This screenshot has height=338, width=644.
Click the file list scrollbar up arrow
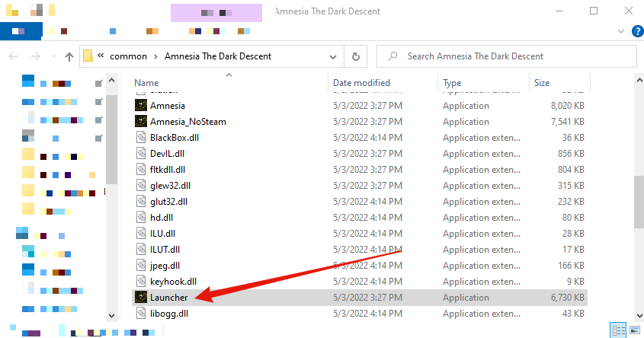coord(639,81)
